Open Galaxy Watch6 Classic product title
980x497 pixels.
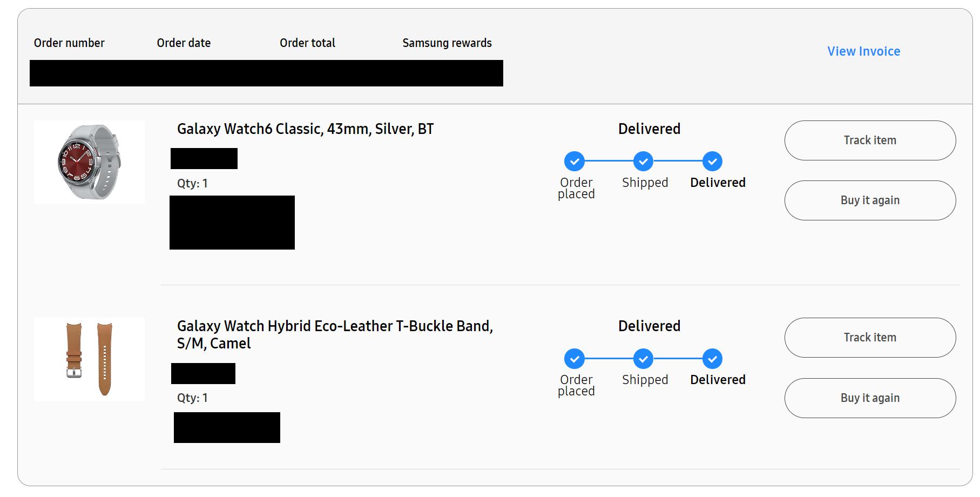coord(305,129)
